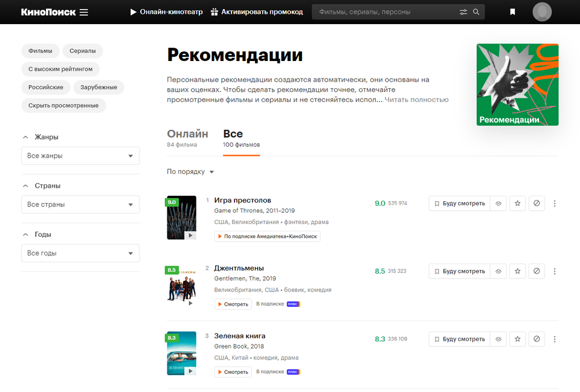Click the 8.3 rating of Зеленая книга
The image size is (580, 392).
(380, 339)
